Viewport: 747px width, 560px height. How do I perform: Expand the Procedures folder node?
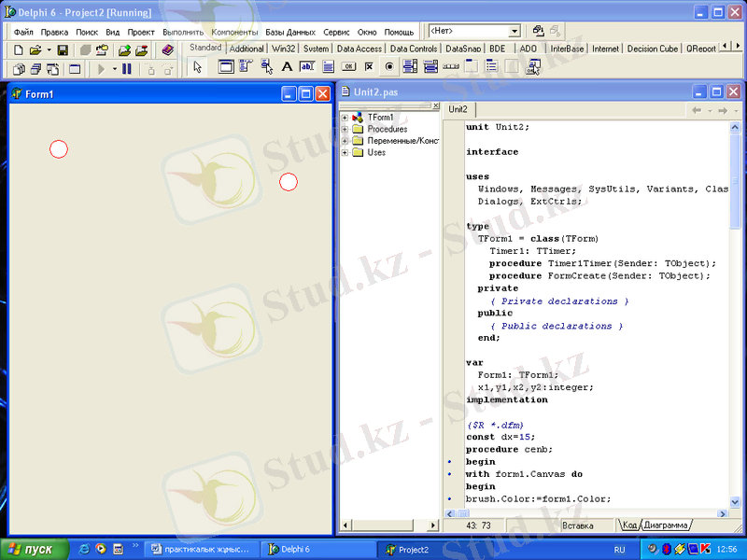pos(345,129)
